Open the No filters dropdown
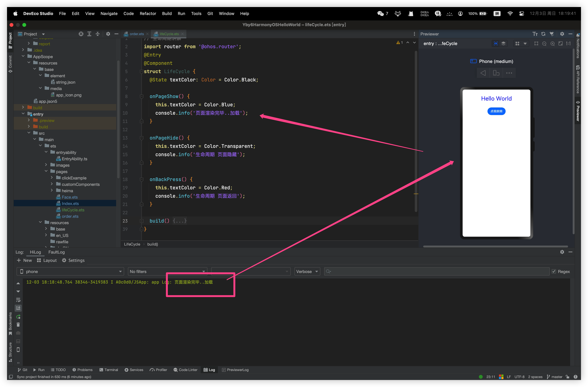This screenshot has height=387, width=588. click(x=167, y=272)
